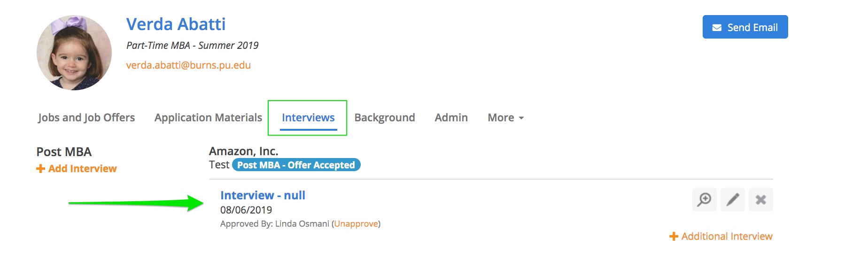Image resolution: width=868 pixels, height=253 pixels.
Task: Click the Verda Abatti name link
Action: click(x=176, y=24)
